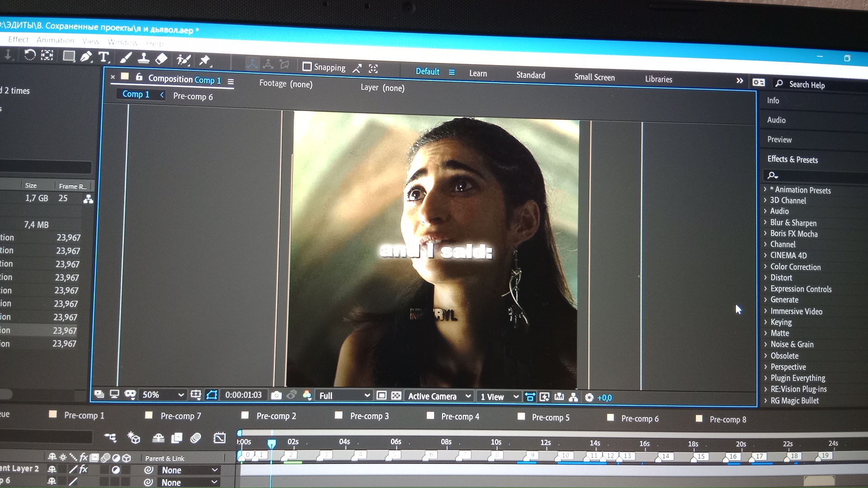This screenshot has height=488, width=868.
Task: Open the graph editor in timeline
Action: click(220, 438)
